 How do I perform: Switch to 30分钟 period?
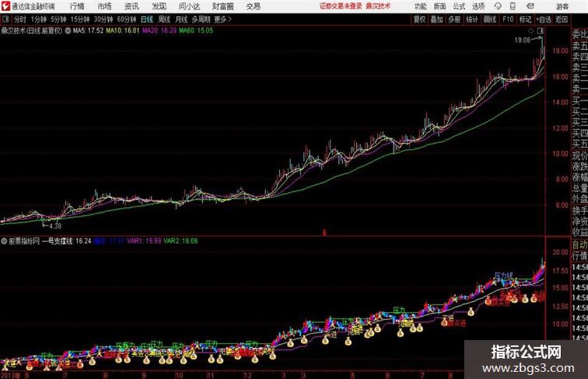(x=103, y=19)
